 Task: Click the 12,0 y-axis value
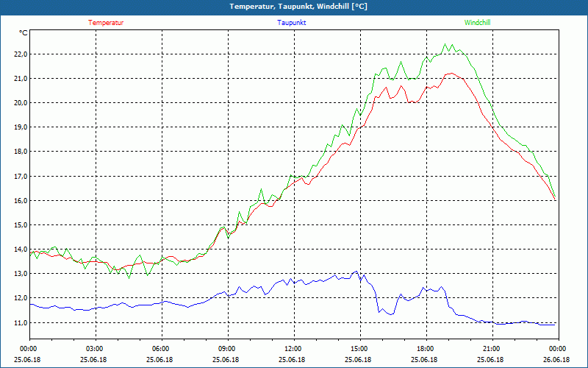click(x=21, y=298)
